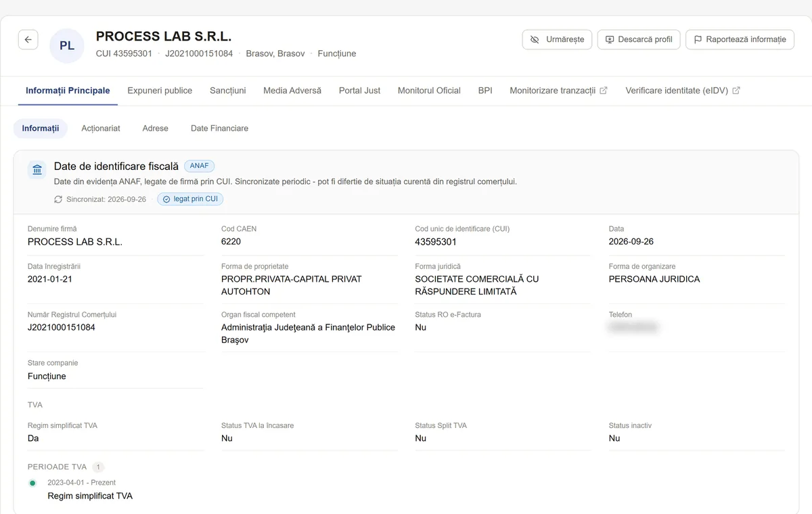Go back using the arrow button
Viewport: 812px width, 514px height.
pyautogui.click(x=28, y=40)
